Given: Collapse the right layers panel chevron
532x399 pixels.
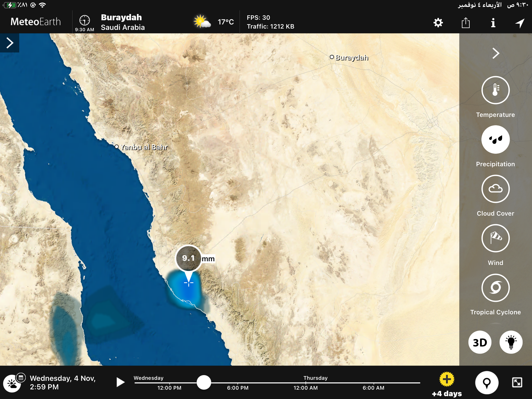Looking at the screenshot, I should (496, 53).
